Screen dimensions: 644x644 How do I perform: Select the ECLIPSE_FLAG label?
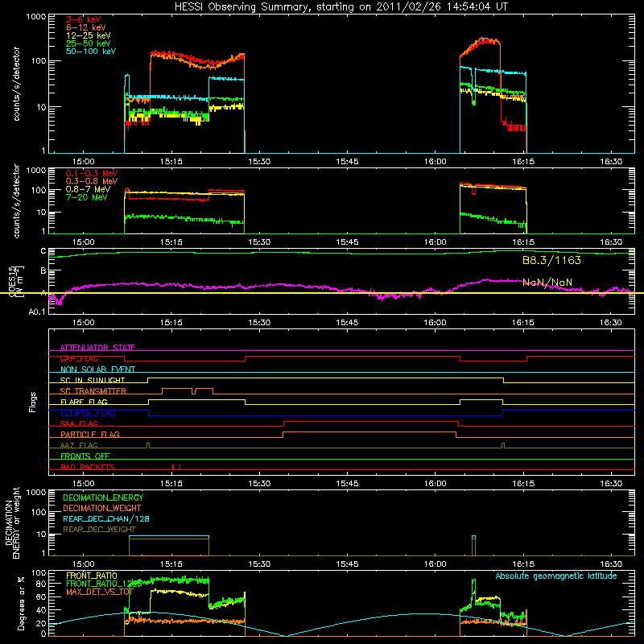(88, 413)
